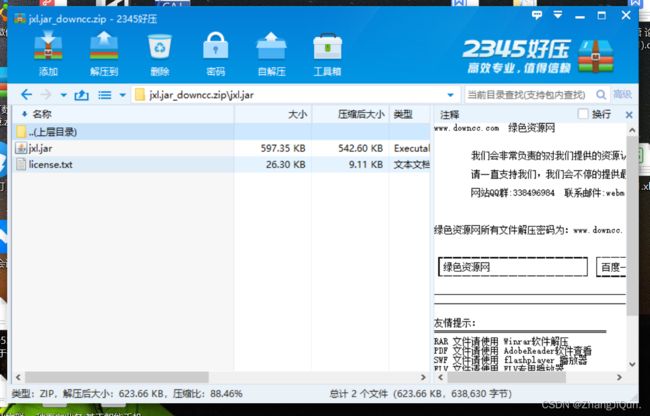650x416 pixels.
Task: Click the 注释 panel header label
Action: coord(449,114)
